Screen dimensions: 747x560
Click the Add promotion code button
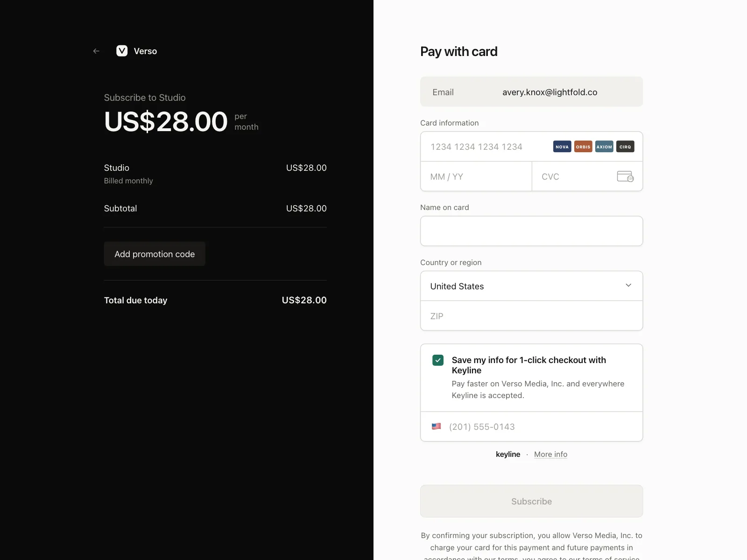pos(155,254)
